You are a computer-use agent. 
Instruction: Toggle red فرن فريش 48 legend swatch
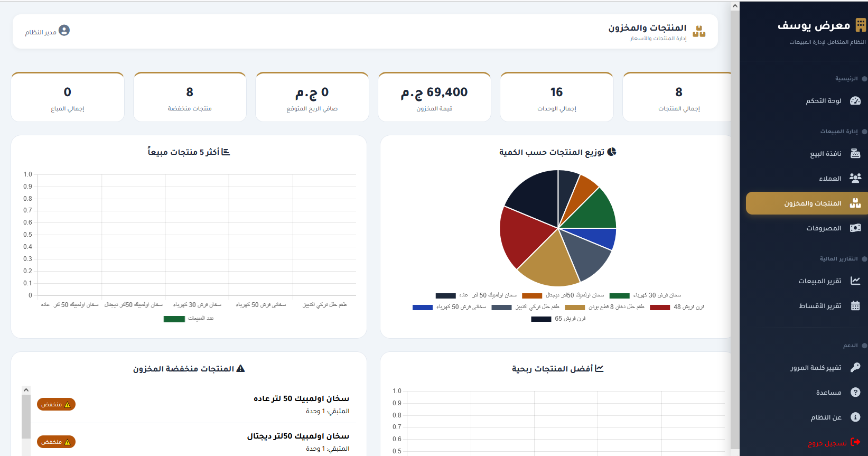[x=660, y=308]
